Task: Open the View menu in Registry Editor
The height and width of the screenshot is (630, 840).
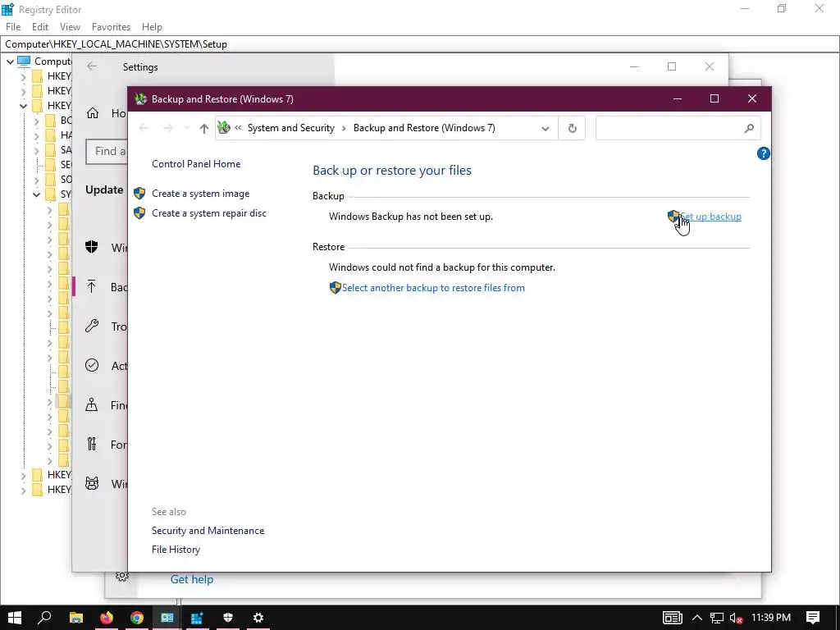Action: click(x=70, y=27)
